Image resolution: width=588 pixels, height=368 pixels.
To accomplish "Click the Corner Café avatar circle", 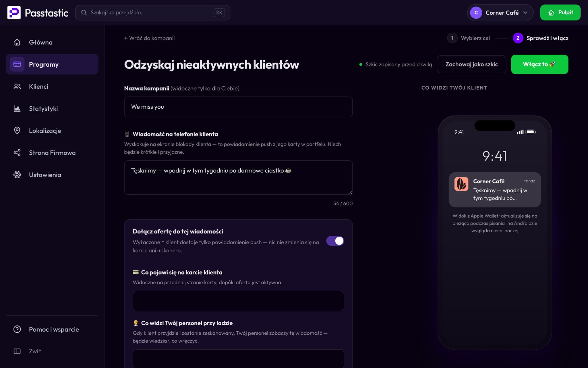I will click(476, 13).
